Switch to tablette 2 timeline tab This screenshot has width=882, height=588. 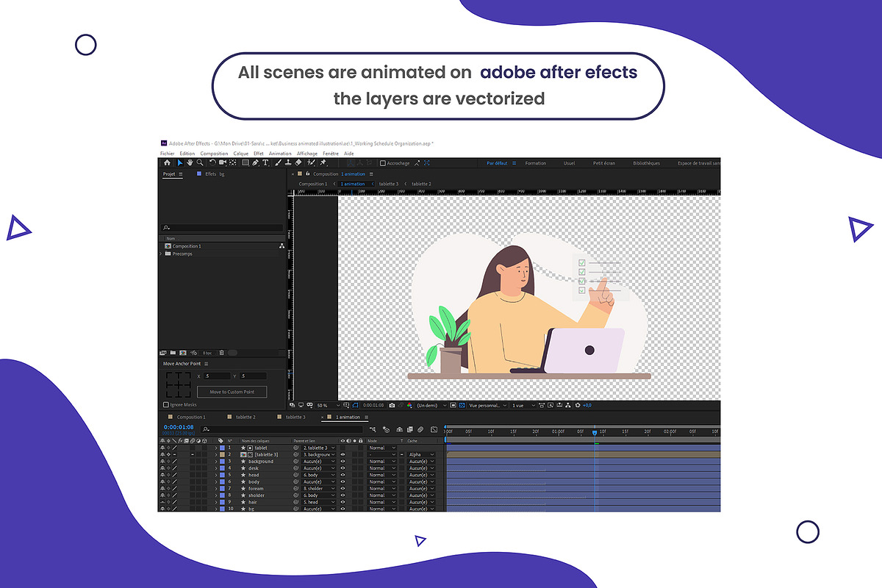245,417
